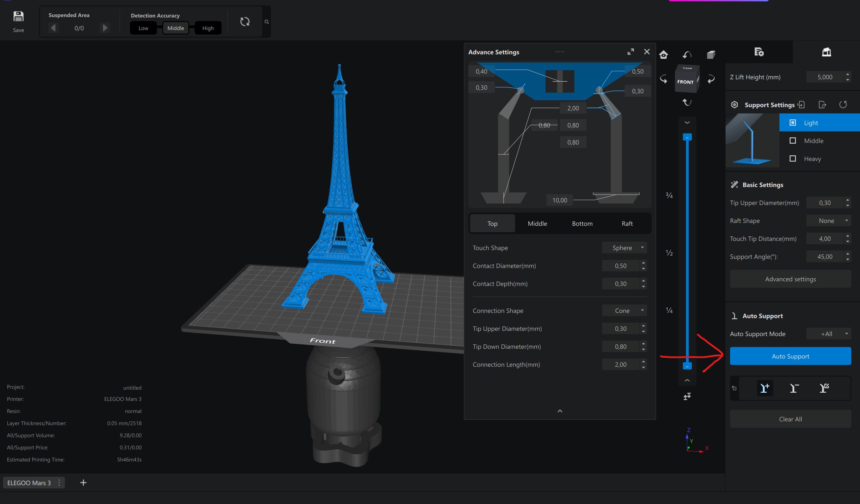Click the Touch Tip Distance input field

[824, 238]
